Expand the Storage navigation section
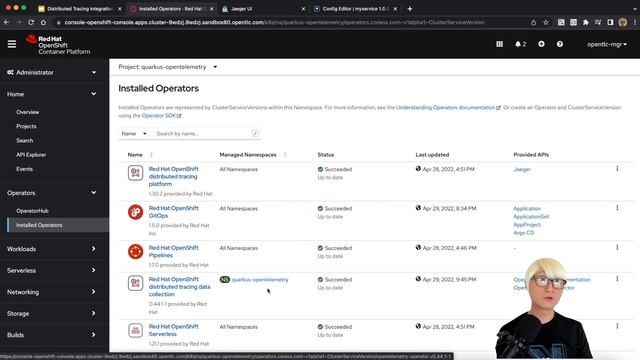 point(52,313)
